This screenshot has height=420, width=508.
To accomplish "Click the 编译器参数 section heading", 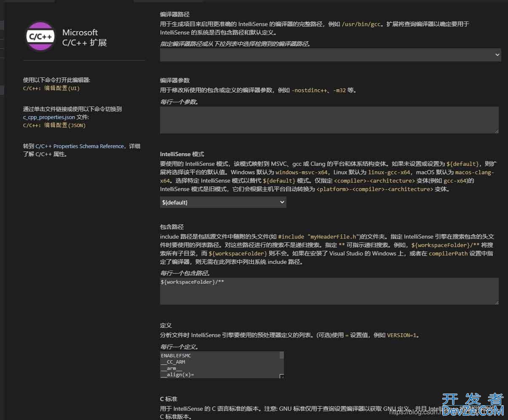I will (175, 80).
